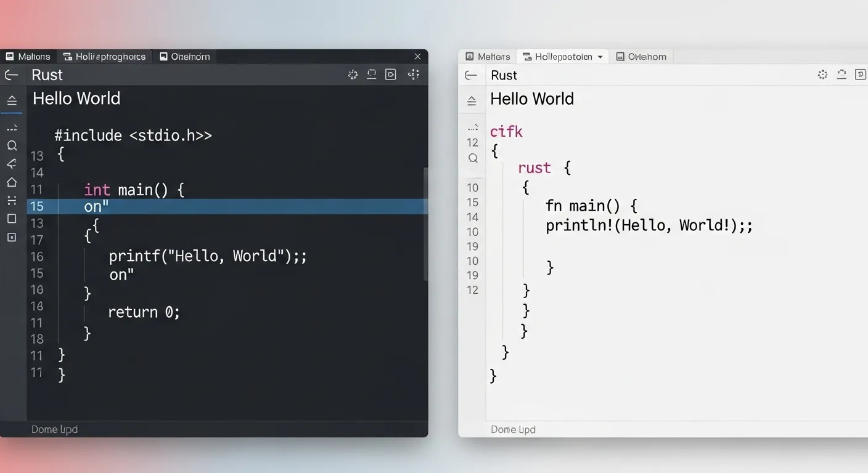The image size is (868, 473).
Task: Click the Rust breadcrumb label in the dark editor
Action: click(x=47, y=75)
